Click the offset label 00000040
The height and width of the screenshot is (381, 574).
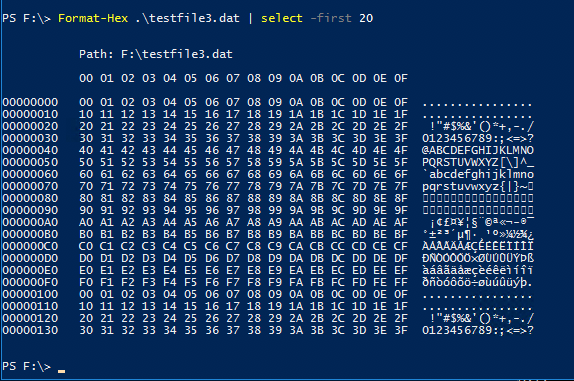point(30,150)
